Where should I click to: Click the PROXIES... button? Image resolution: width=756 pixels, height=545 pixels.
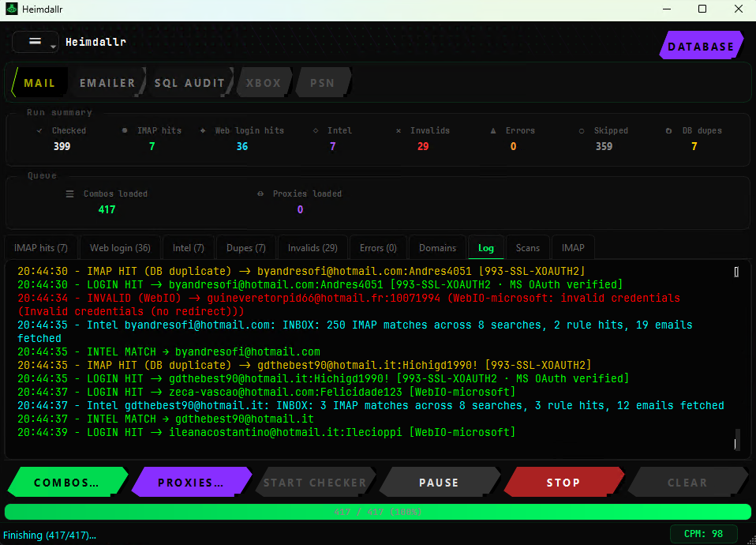[191, 483]
